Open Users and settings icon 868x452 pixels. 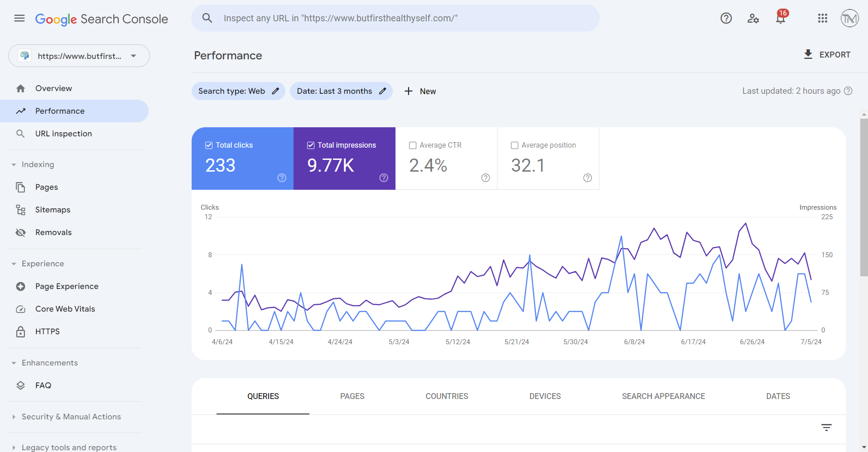click(x=753, y=18)
